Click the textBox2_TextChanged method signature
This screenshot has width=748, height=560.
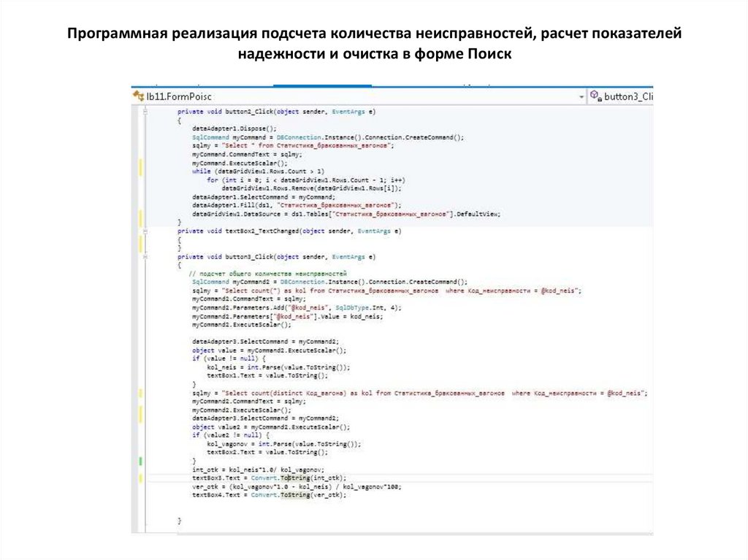click(289, 231)
